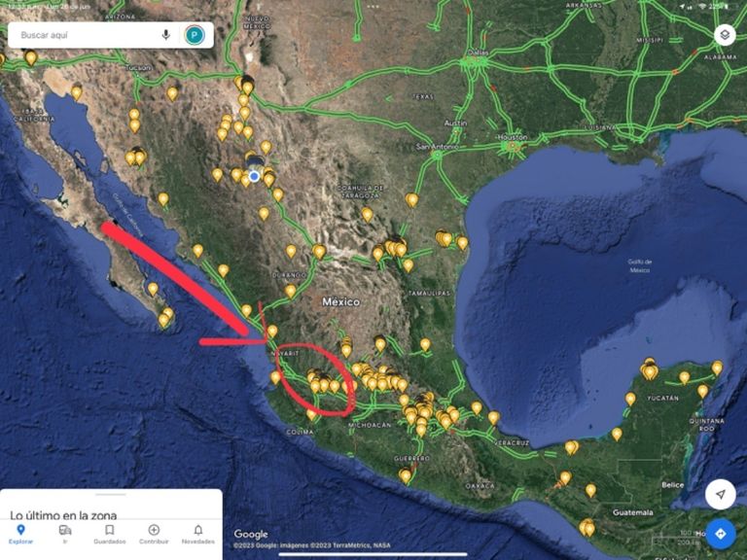Click the México country label

(341, 301)
